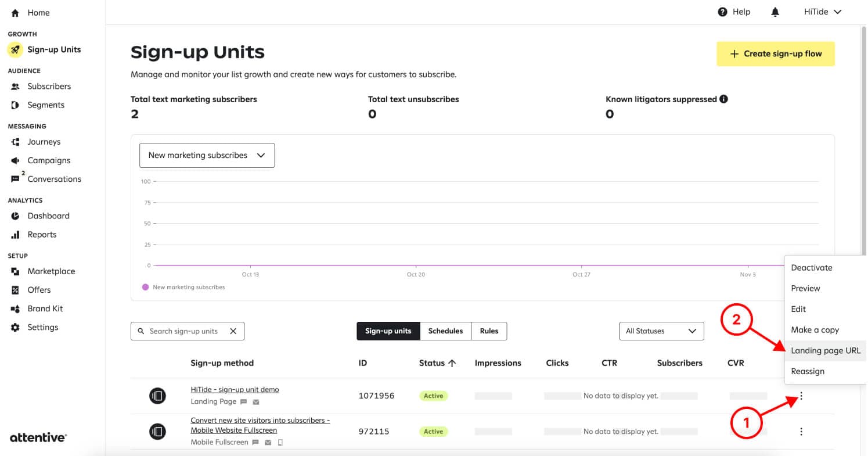Open the analytics Dashboard in the sidebar
Screen dimensions: 868x456
pyautogui.click(x=40, y=216)
